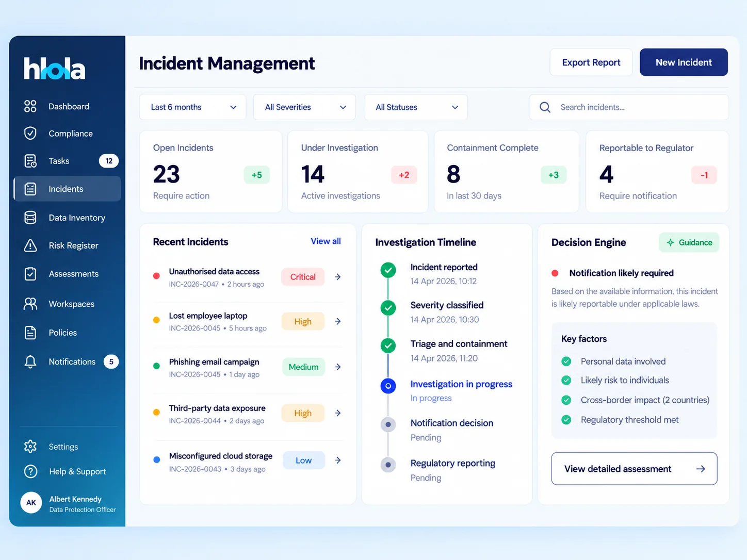Click the Incident reported timeline checkmark

click(388, 270)
